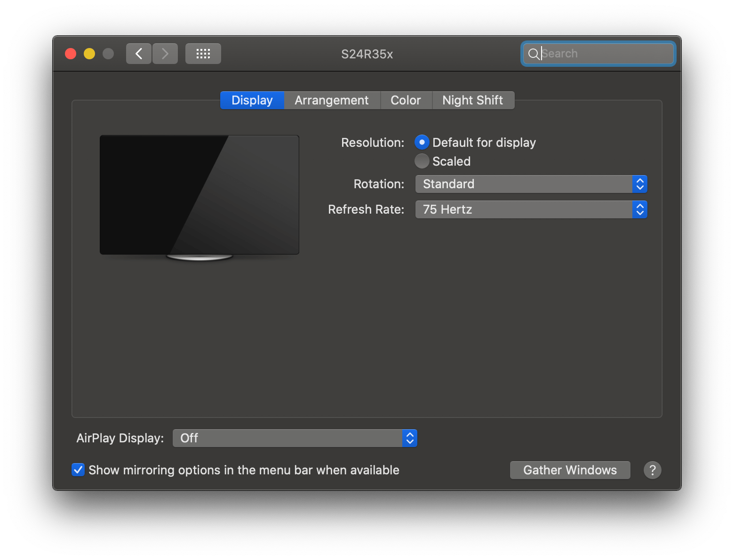Open the AirPlay Display dropdown set to Off

[x=292, y=438]
